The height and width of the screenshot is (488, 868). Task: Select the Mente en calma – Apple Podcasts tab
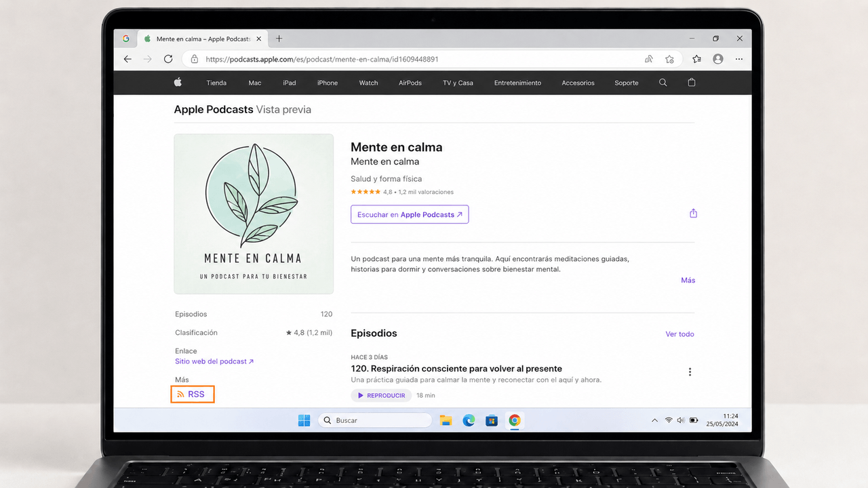[x=203, y=39]
